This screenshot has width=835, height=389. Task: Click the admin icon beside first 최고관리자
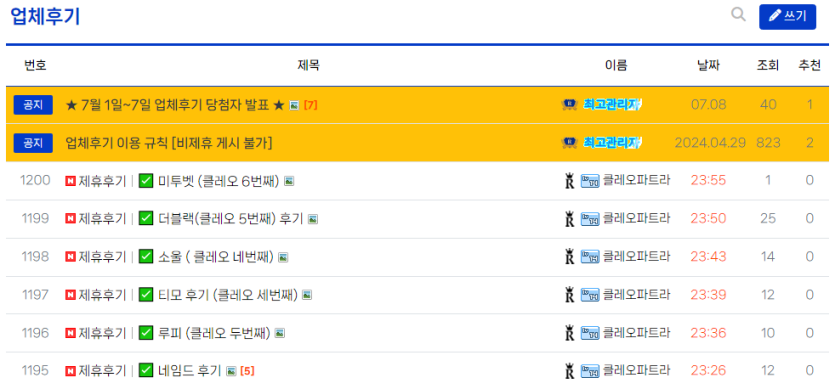click(x=570, y=104)
